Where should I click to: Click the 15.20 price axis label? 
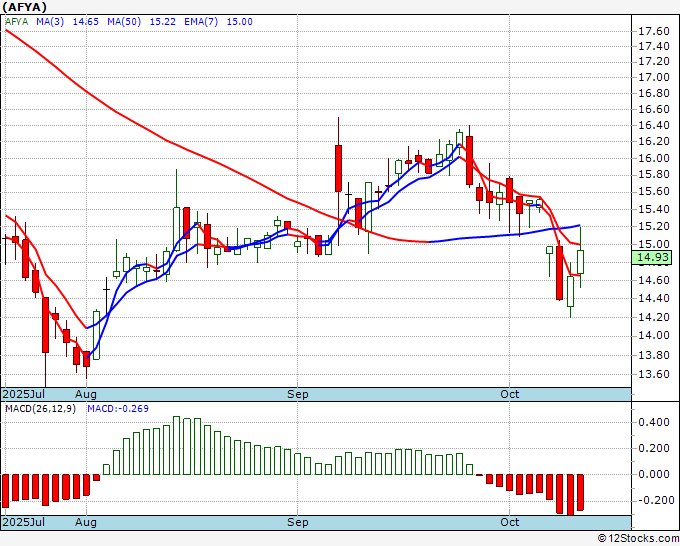(654, 226)
